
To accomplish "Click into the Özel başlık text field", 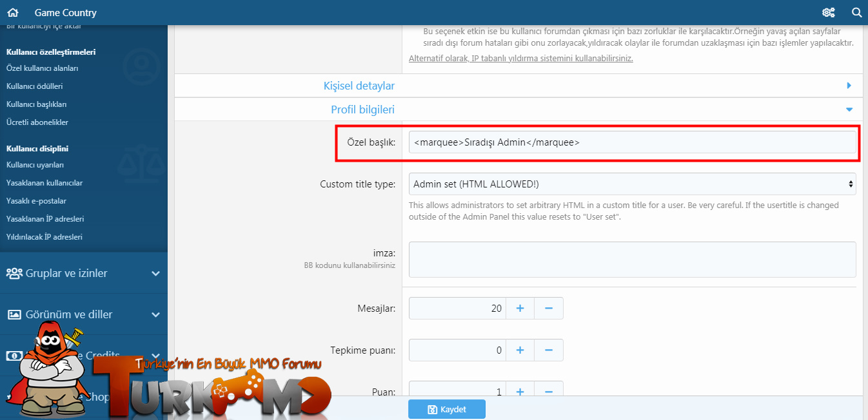I will click(633, 142).
